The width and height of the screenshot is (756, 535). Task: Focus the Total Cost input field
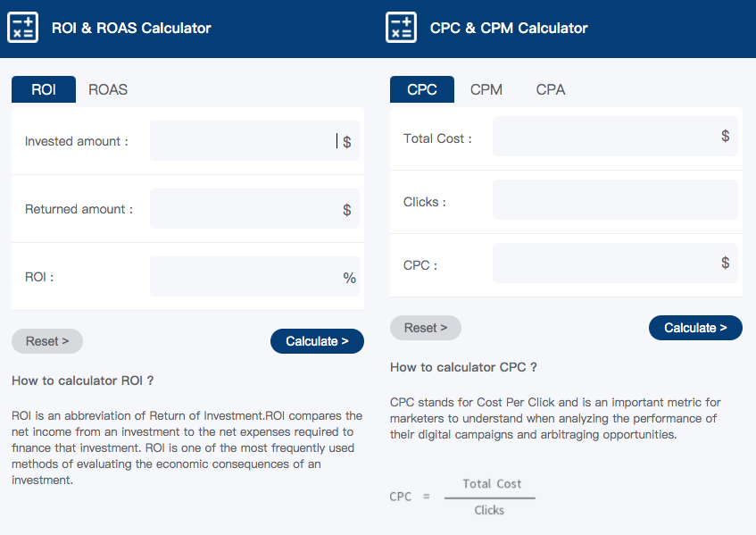pos(615,136)
